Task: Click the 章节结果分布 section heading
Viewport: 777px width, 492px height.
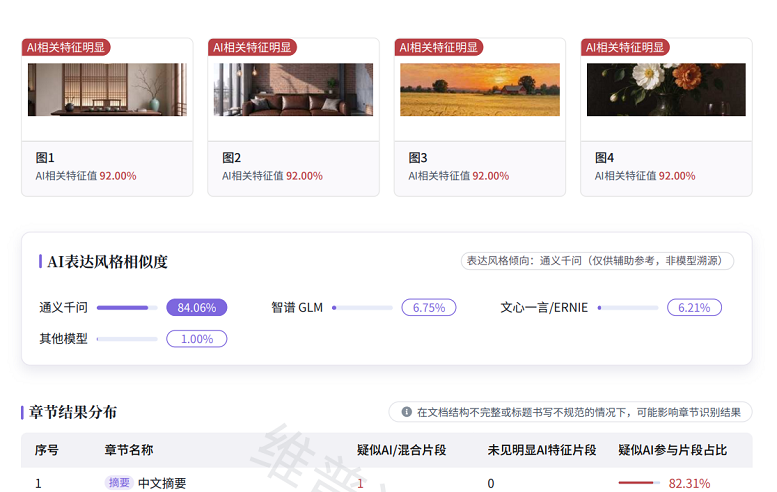Action: coord(73,412)
